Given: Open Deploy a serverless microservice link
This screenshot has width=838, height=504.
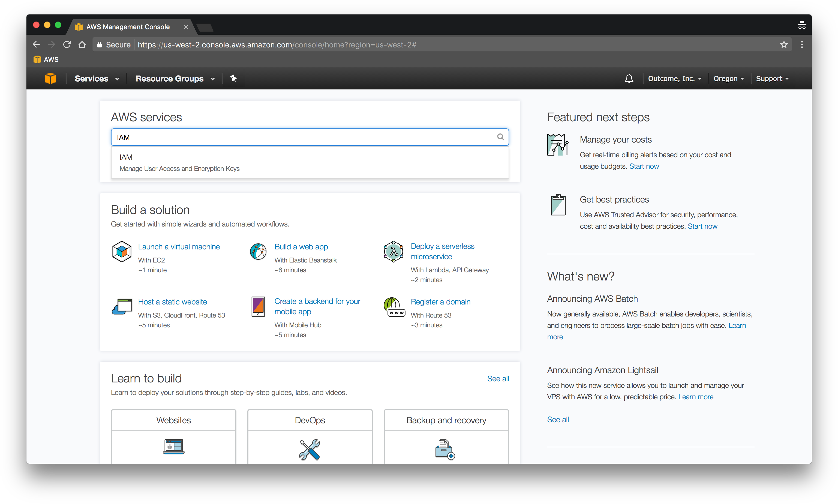Looking at the screenshot, I should click(442, 251).
